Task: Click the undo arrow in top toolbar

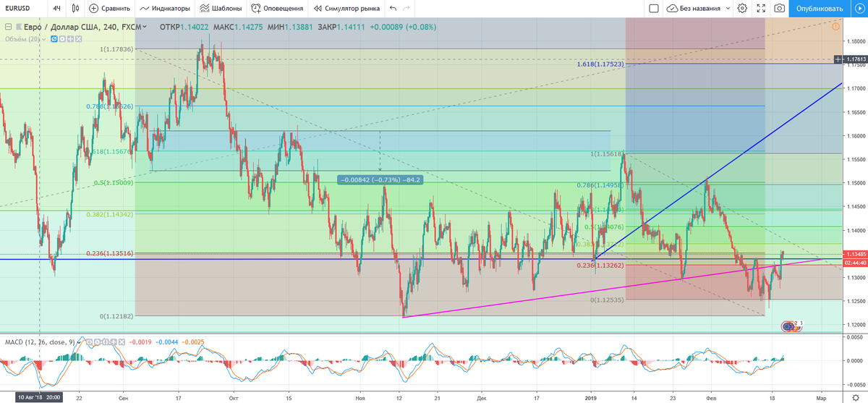Action: pos(393,9)
